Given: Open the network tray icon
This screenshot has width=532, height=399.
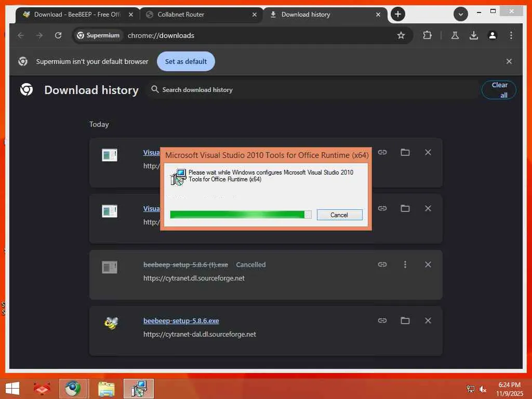Looking at the screenshot, I should coord(470,389).
